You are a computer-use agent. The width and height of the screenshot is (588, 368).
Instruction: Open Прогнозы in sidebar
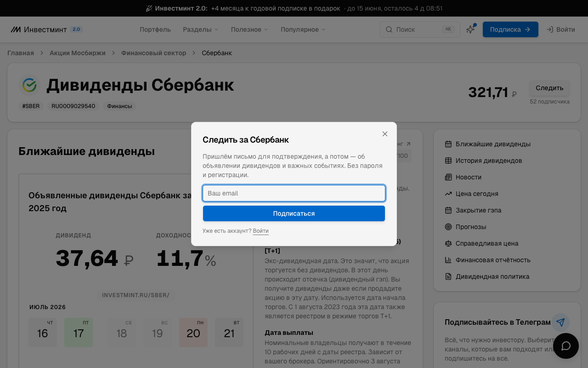pos(471,227)
